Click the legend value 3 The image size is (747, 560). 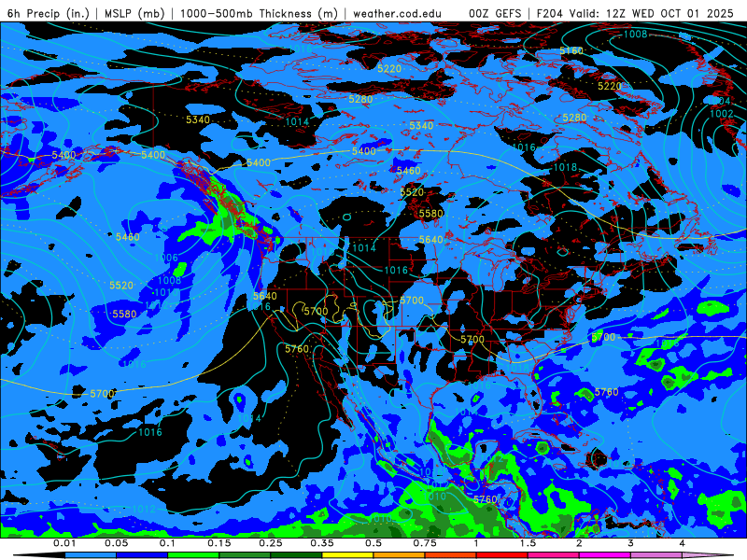[x=631, y=543]
